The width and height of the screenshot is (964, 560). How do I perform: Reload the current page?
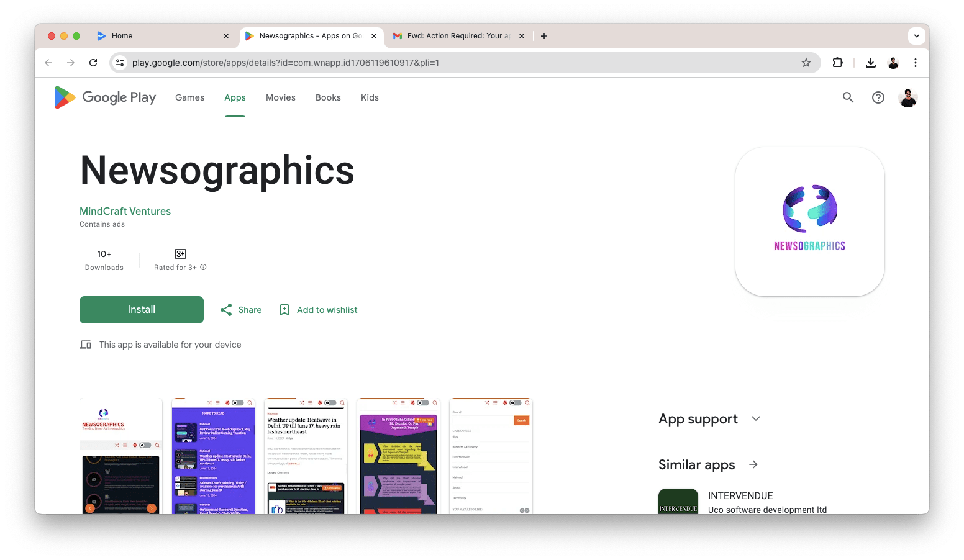tap(93, 63)
